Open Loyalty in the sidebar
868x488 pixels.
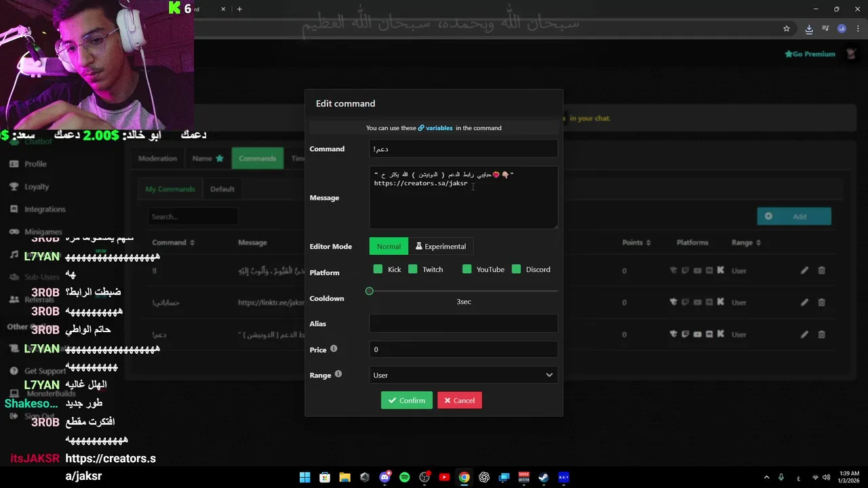tap(37, 186)
